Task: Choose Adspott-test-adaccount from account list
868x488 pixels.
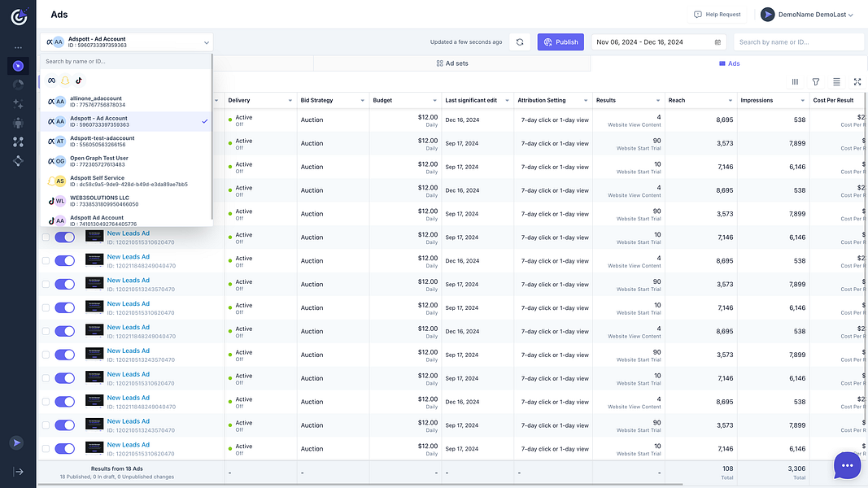Action: pyautogui.click(x=125, y=142)
